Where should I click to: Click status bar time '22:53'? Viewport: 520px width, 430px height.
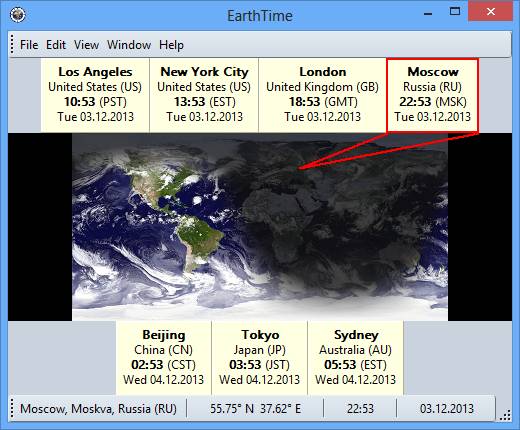(x=360, y=409)
